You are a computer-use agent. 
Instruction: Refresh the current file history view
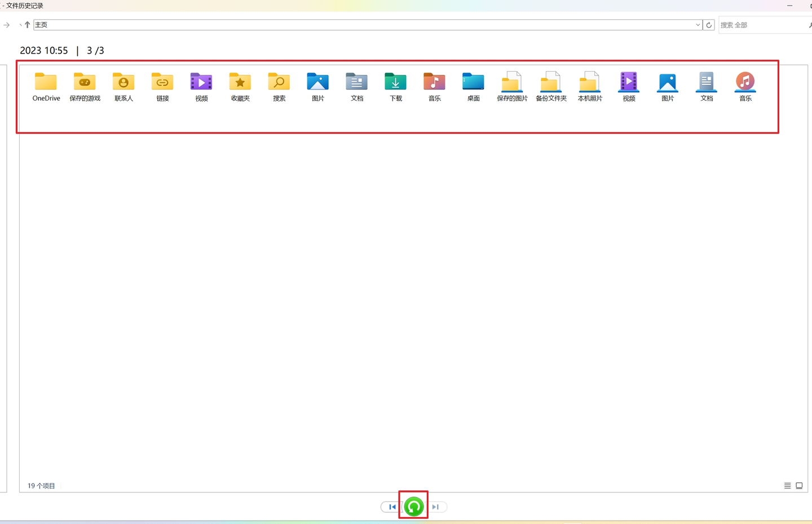(x=709, y=25)
